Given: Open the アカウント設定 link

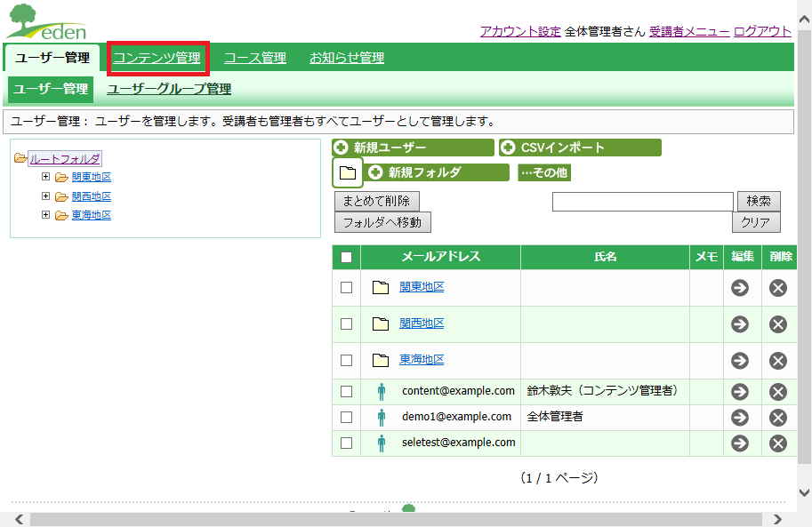Looking at the screenshot, I should coord(520,32).
